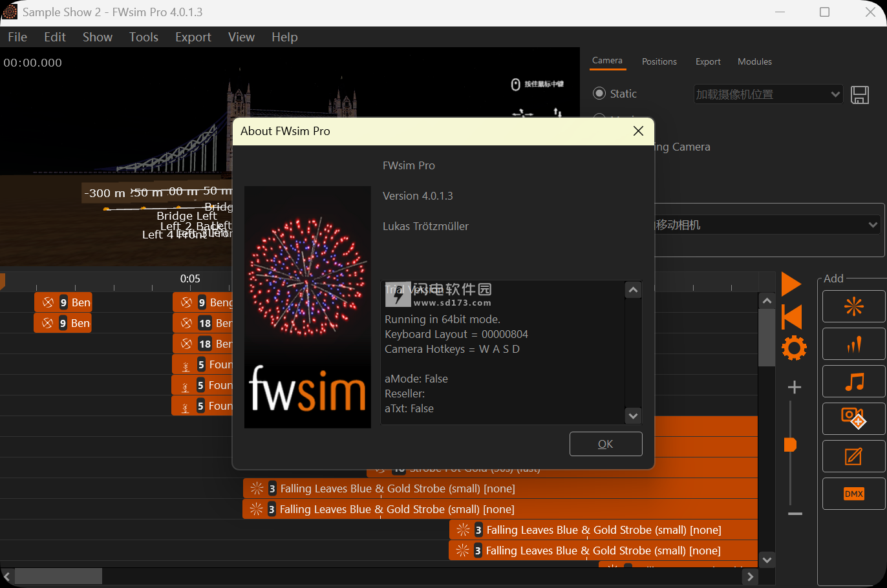887x588 pixels.
Task: Add a note with the pencil icon
Action: (853, 457)
